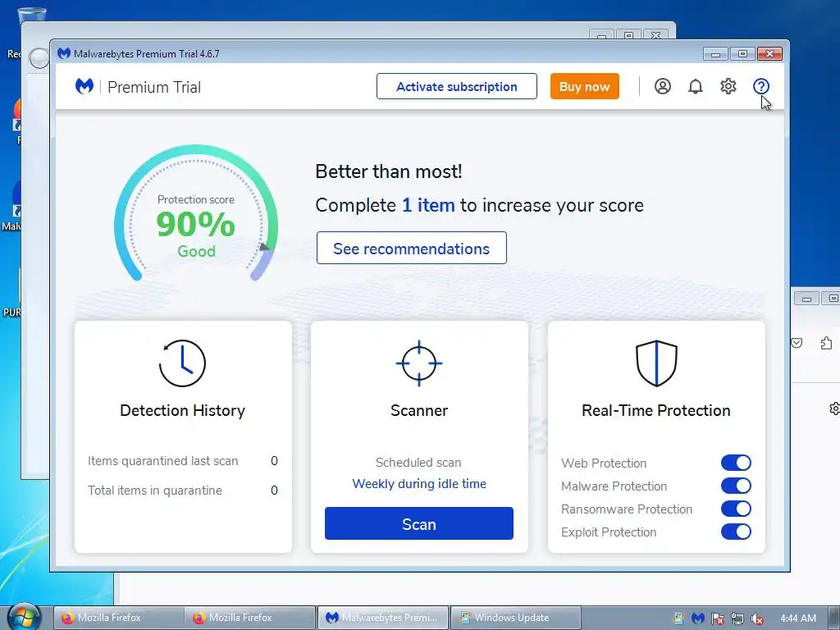Click the Better than most! heading
Viewport: 840px width, 630px height.
click(x=388, y=171)
